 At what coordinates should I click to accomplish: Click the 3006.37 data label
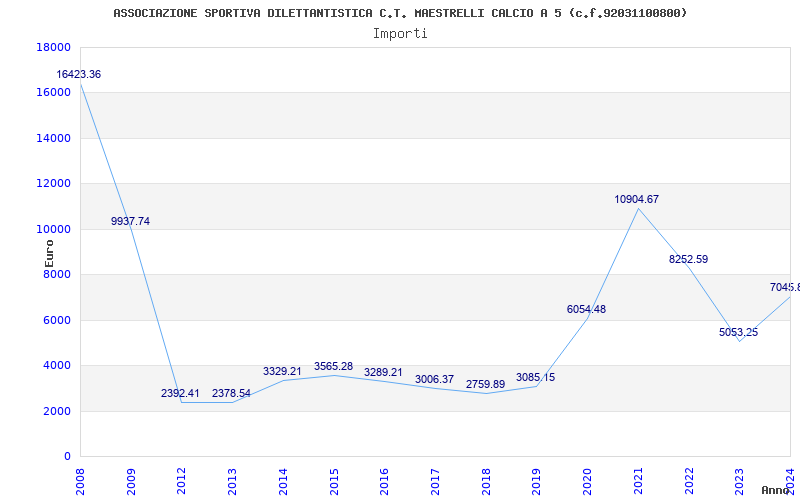tap(434, 379)
